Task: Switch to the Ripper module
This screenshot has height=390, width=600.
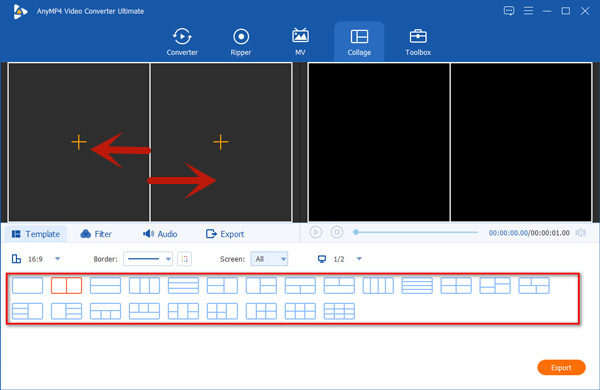Action: (241, 42)
